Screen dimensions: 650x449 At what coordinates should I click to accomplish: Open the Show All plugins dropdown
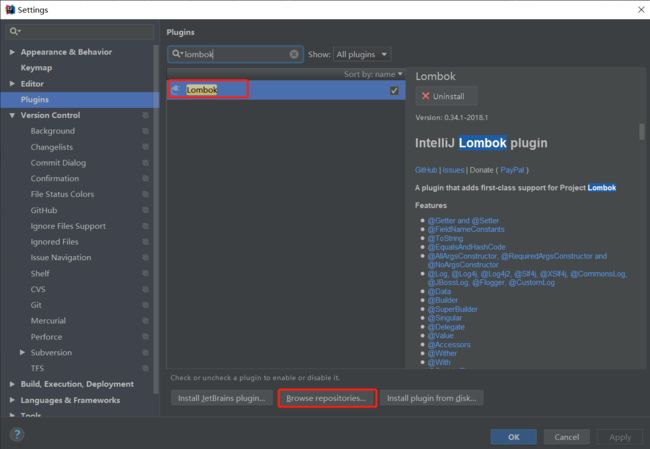click(x=362, y=54)
